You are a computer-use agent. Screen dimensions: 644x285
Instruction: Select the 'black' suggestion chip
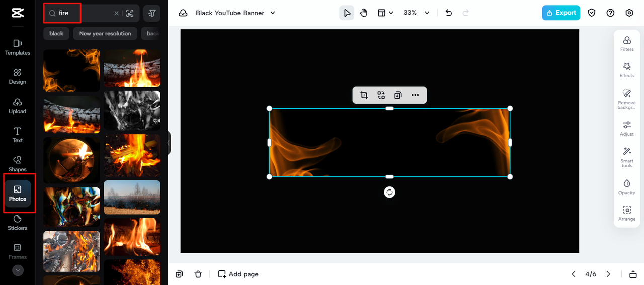[56, 33]
